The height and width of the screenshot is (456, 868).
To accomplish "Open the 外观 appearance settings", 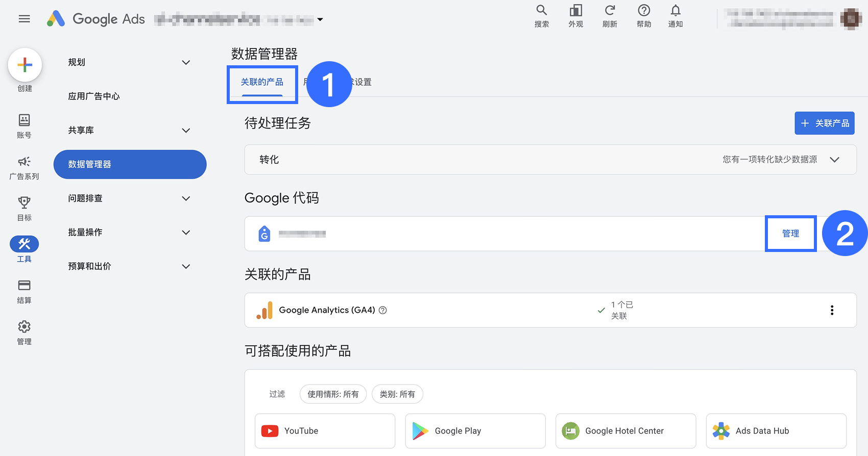I will point(576,16).
